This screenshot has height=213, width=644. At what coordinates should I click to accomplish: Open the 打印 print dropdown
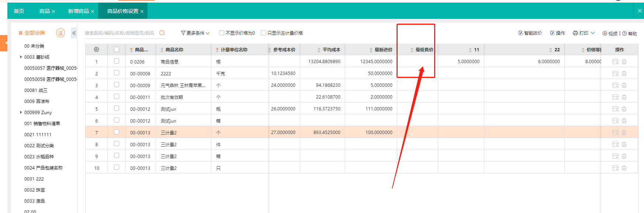pos(584,33)
